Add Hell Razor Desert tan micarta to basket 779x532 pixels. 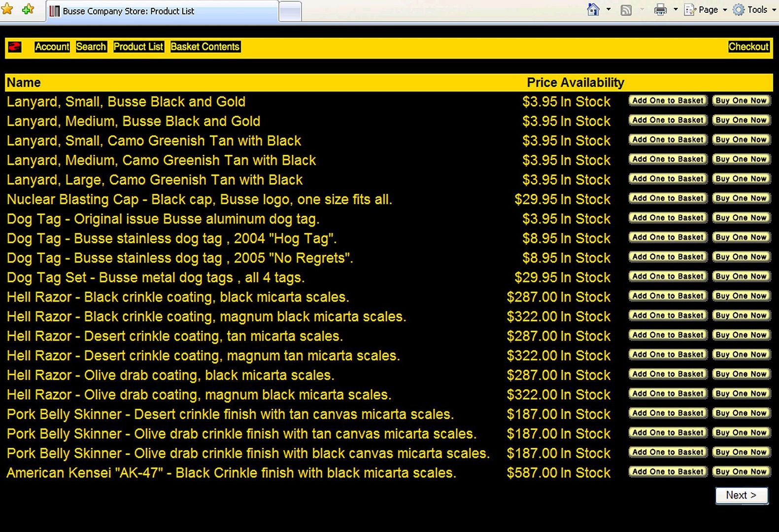[x=668, y=335]
